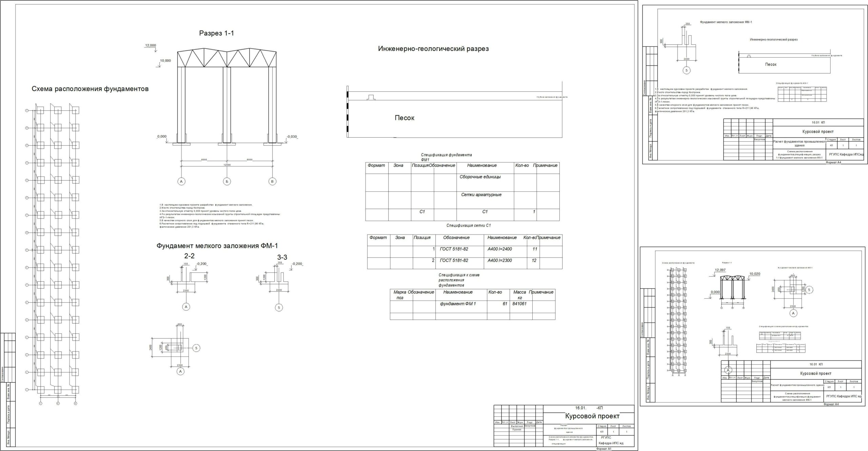The image size is (868, 451).
Task: Click the '3-3' section label
Action: 282,258
